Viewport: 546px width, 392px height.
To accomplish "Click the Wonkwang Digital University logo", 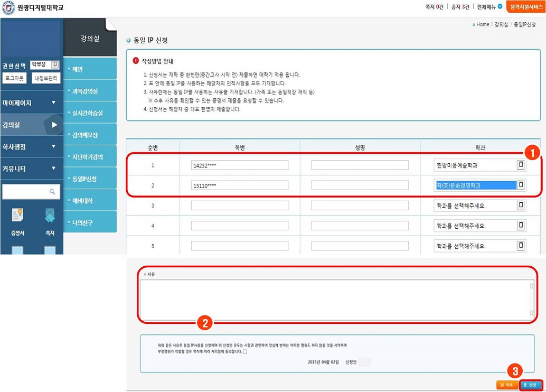I will pos(8,8).
